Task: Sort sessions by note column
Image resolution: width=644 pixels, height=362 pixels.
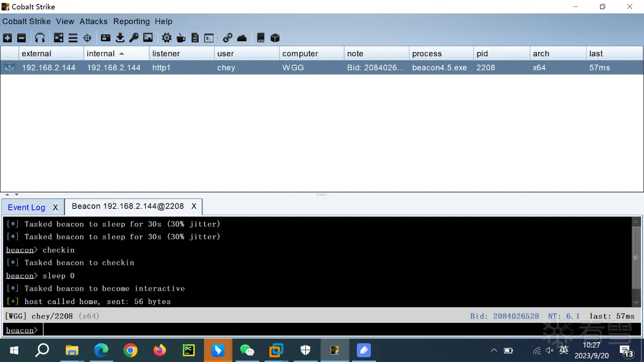Action: coord(377,54)
